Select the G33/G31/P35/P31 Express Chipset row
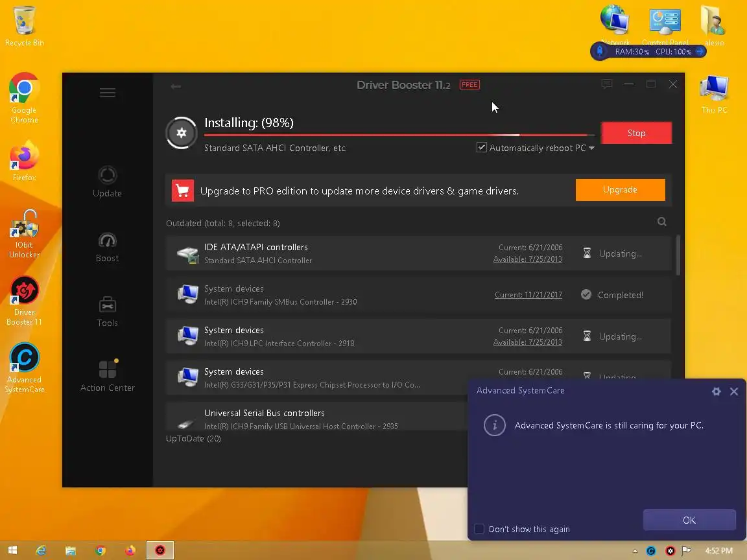Viewport: 747px width, 560px height. [317, 378]
